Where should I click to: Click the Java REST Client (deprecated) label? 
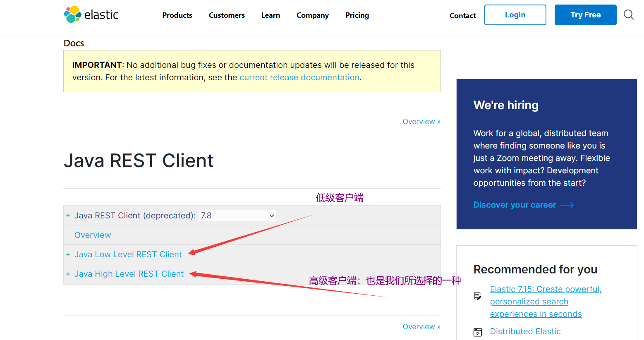click(135, 215)
